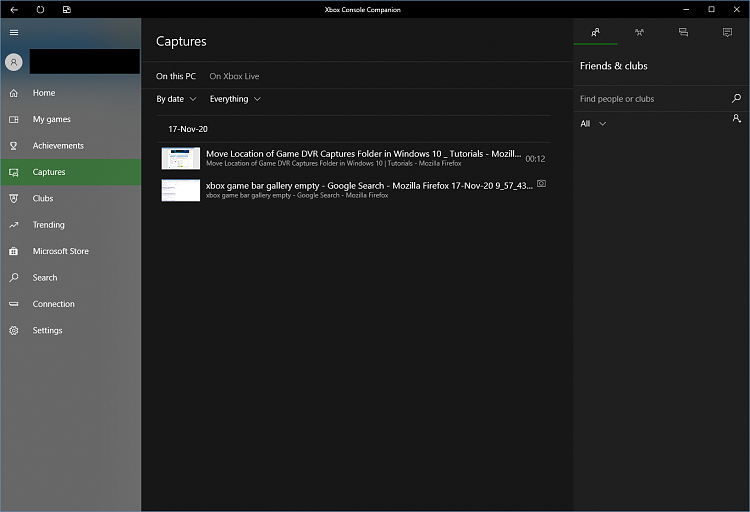
Task: Expand the All friends filter dropdown
Action: 593,123
